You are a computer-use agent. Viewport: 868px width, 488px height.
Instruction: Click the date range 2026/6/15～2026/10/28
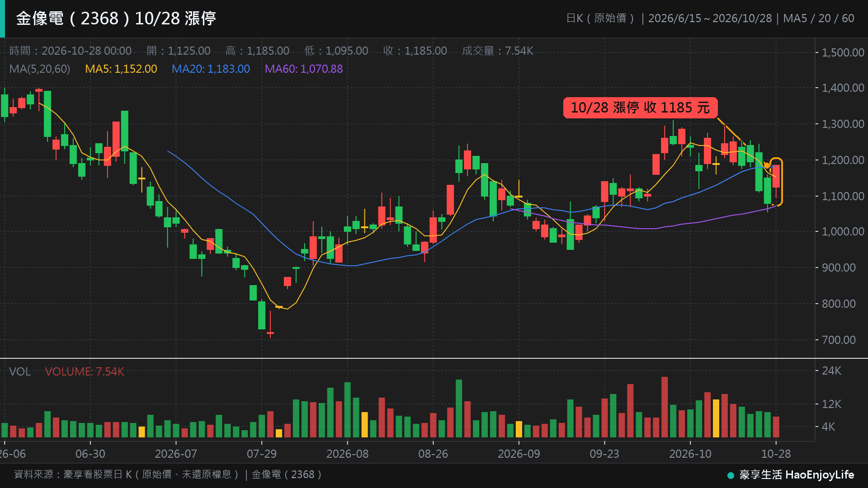point(710,19)
